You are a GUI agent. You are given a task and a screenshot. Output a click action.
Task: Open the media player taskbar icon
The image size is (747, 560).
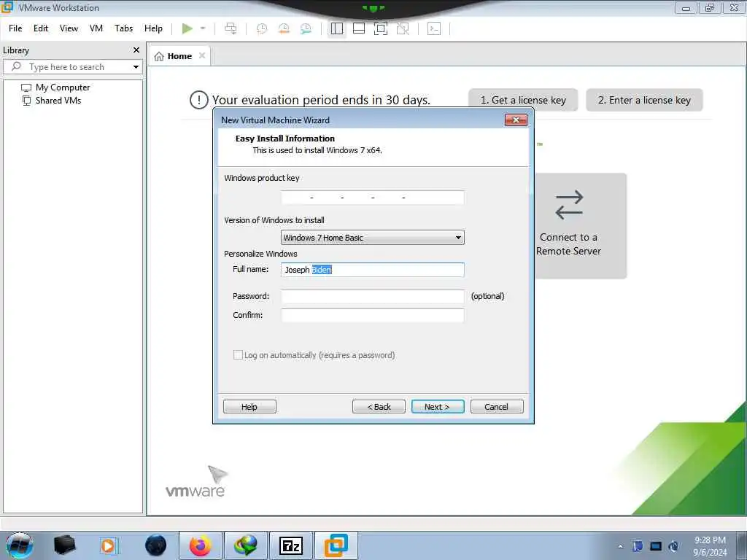point(108,545)
